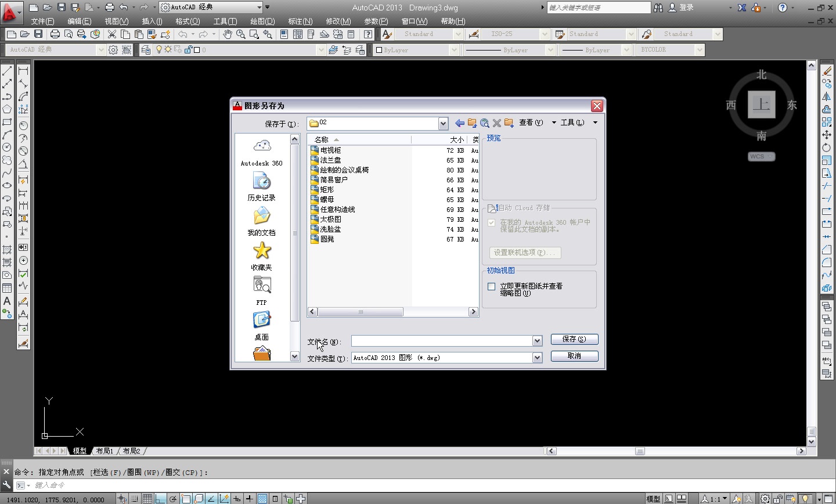836x504 pixels.
Task: Open My Documents in save dialog sidebar
Action: click(x=262, y=222)
